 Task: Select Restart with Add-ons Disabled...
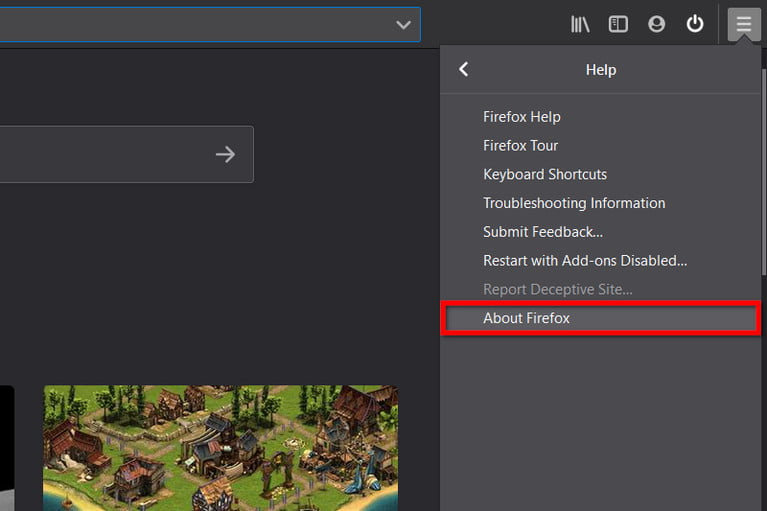[600, 261]
